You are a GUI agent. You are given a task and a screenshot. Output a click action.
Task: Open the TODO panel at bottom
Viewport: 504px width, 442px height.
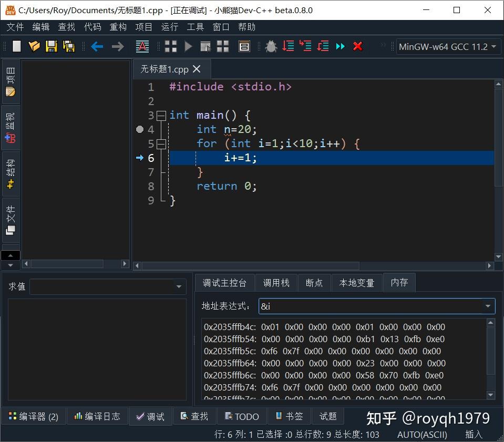coord(241,416)
